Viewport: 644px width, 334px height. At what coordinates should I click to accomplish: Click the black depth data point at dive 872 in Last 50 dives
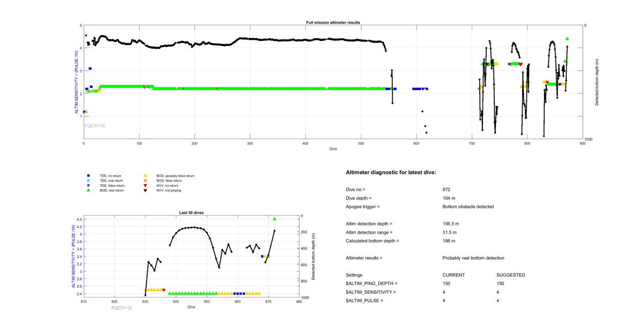(x=274, y=230)
